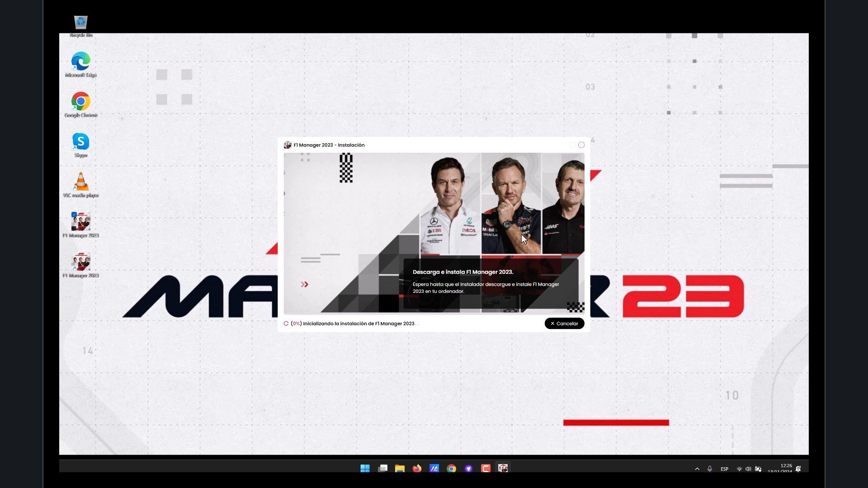Select the Google Chrome desktop shortcut
Screen dimensions: 868x488
tap(81, 105)
